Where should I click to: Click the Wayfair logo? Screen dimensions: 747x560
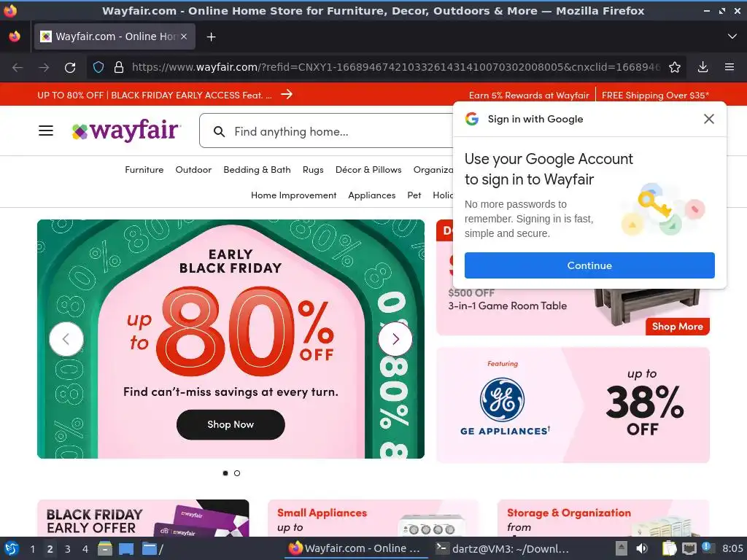click(x=126, y=130)
